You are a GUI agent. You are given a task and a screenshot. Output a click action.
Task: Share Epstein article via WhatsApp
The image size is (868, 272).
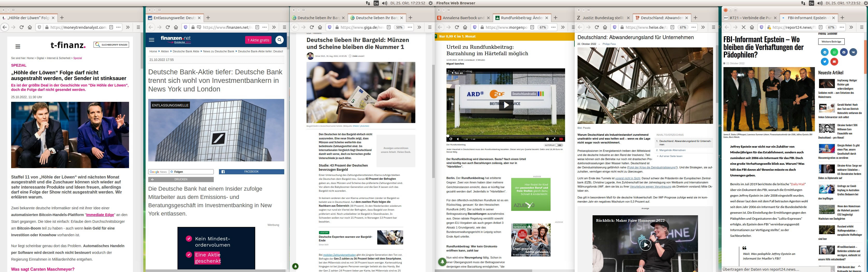pos(834,52)
